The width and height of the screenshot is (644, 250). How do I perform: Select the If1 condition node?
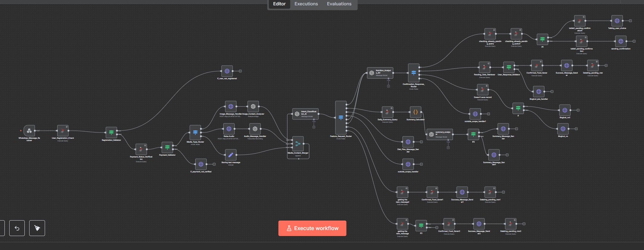pos(542,39)
